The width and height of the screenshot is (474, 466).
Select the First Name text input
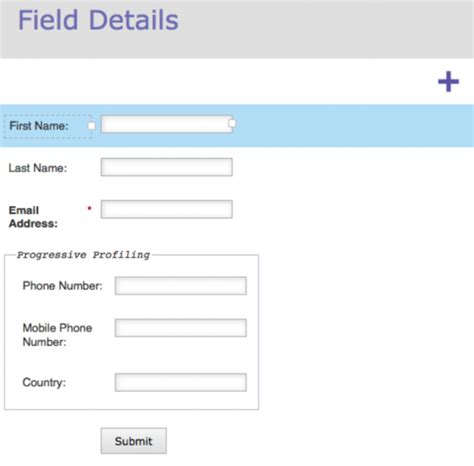point(166,124)
